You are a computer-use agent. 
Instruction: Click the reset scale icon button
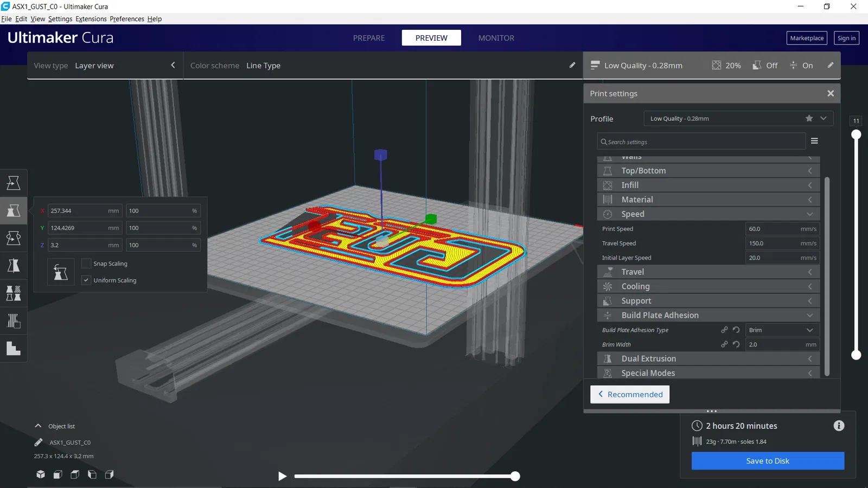tap(61, 272)
